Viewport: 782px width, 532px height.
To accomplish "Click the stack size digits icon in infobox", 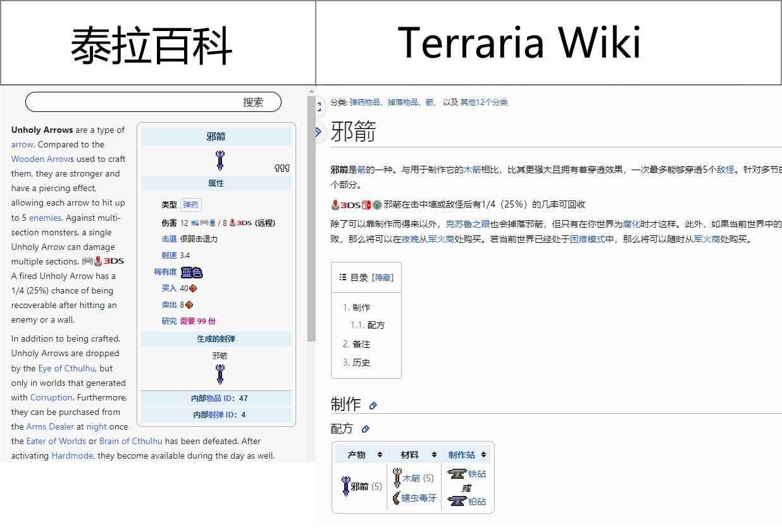I will coord(282,168).
